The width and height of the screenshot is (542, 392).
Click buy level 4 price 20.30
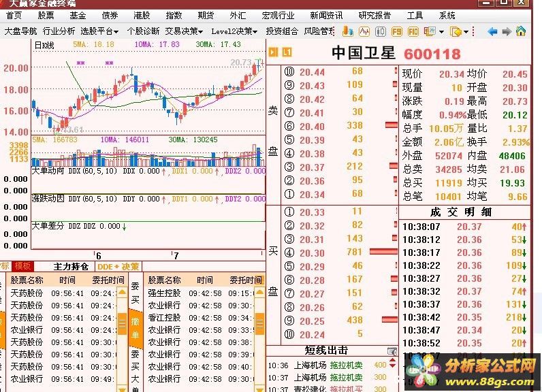[312, 253]
